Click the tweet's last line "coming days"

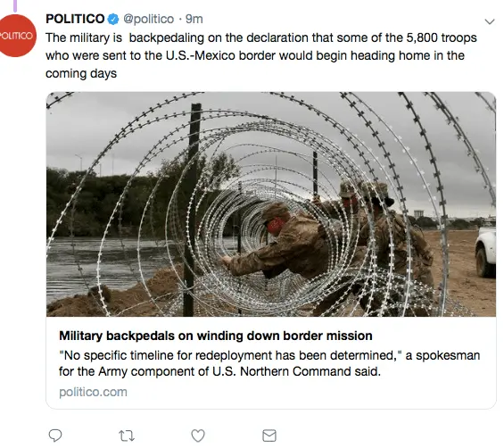pos(81,74)
